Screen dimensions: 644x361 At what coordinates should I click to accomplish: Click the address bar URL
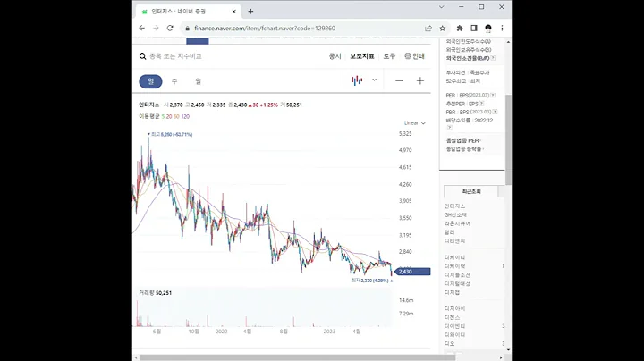[x=265, y=29]
